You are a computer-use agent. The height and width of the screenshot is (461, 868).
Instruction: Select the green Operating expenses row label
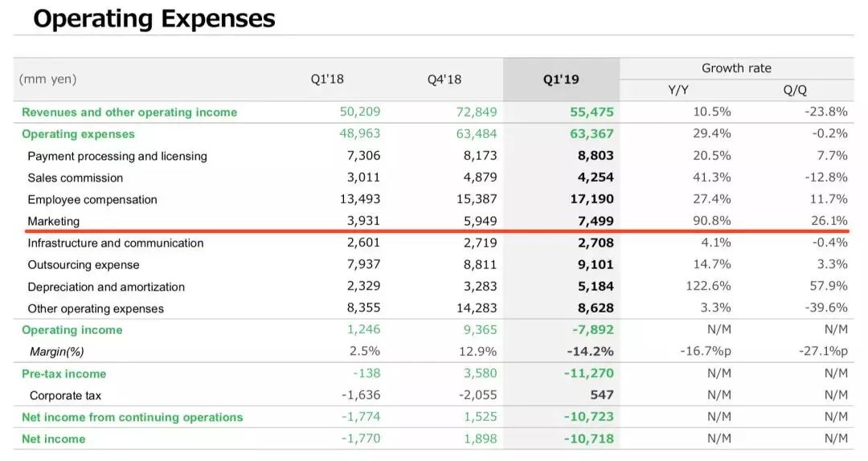coord(78,134)
